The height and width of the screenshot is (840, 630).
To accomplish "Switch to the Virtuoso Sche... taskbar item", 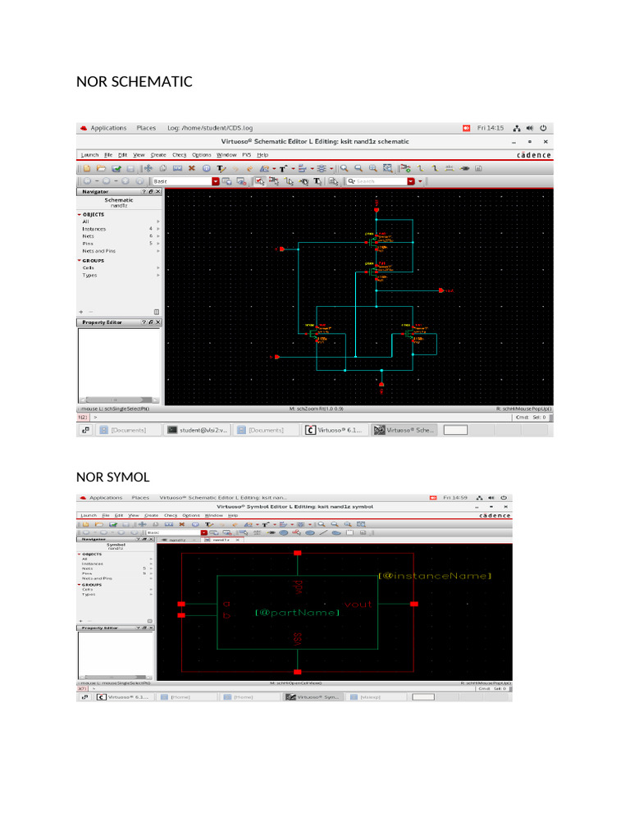I will pyautogui.click(x=405, y=430).
